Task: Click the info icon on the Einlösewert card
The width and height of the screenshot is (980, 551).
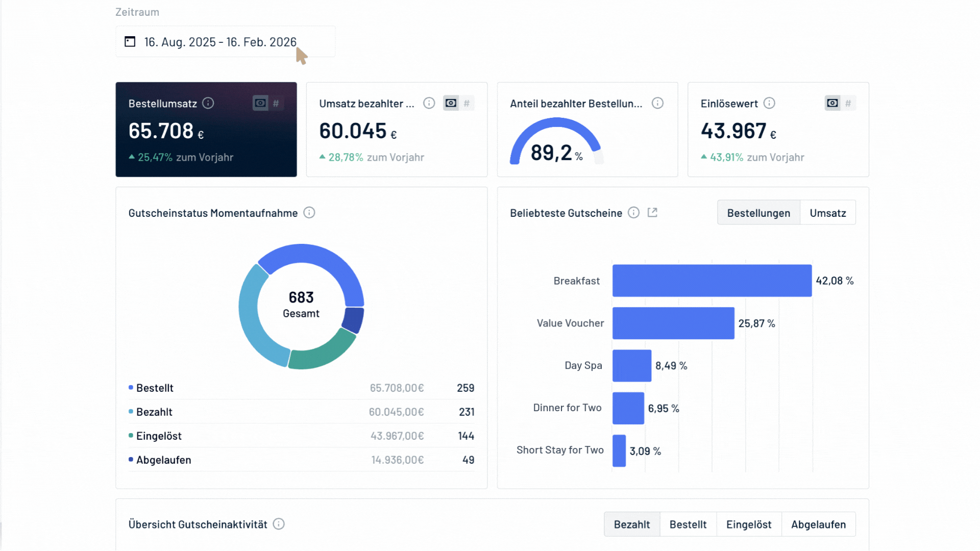Action: coord(770,103)
